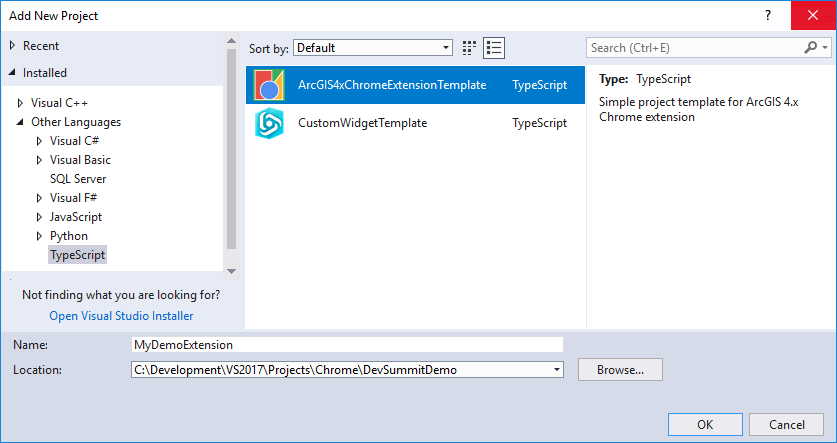The height and width of the screenshot is (443, 837).
Task: Select the Python tree item
Action: [69, 236]
